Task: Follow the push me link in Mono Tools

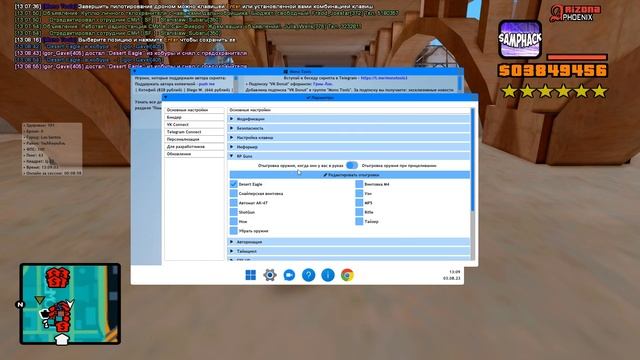Action: [207, 84]
